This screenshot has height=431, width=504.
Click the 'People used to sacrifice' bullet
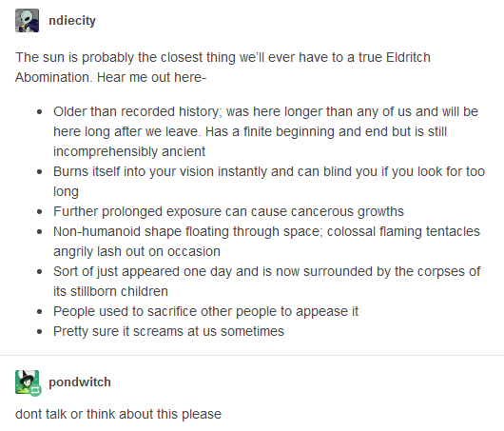click(x=205, y=311)
